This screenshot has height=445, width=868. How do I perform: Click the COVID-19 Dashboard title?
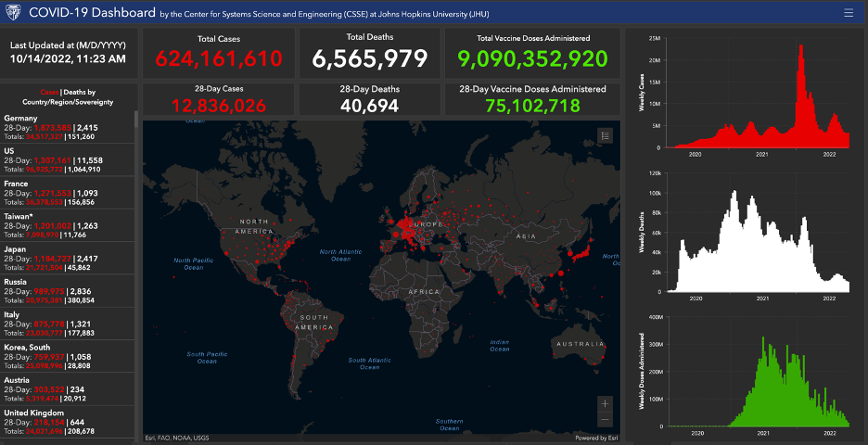pos(92,12)
